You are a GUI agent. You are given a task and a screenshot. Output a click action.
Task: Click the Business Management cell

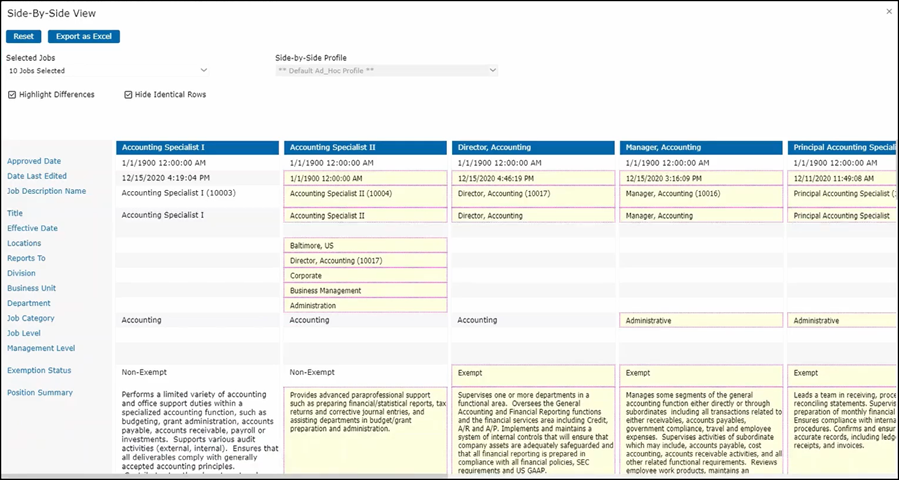click(365, 291)
